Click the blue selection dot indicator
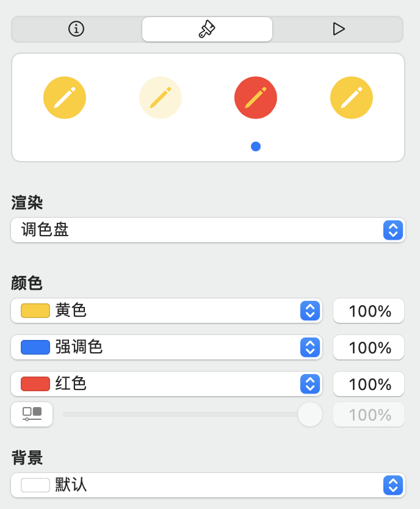The width and height of the screenshot is (420, 509). pos(256,146)
